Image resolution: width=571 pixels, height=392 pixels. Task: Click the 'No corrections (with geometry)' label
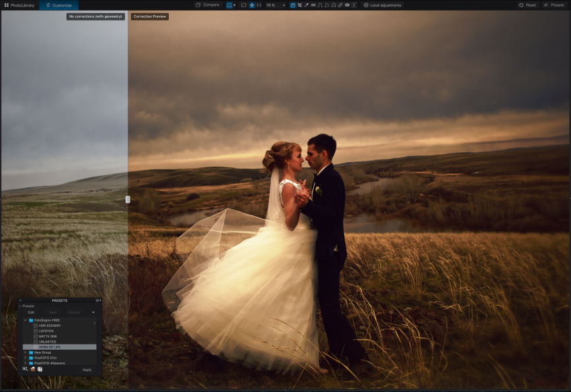click(96, 16)
